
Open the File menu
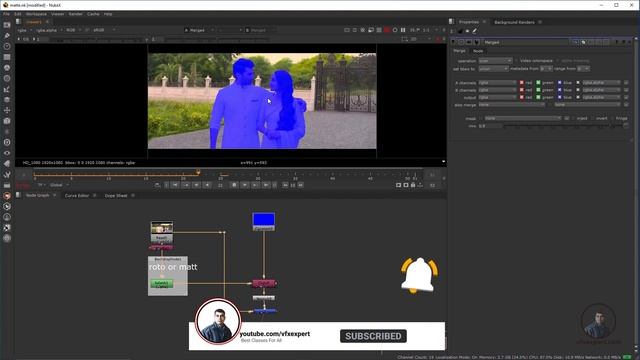pyautogui.click(x=6, y=14)
